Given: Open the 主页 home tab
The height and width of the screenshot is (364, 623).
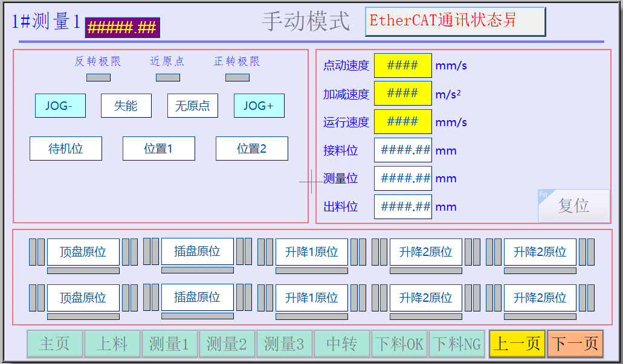Looking at the screenshot, I should [54, 344].
